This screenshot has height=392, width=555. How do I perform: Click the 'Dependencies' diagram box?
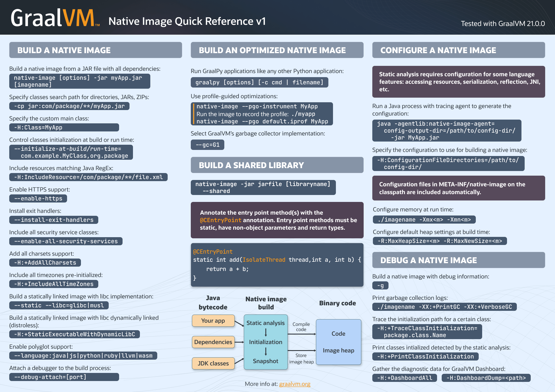coord(213,342)
